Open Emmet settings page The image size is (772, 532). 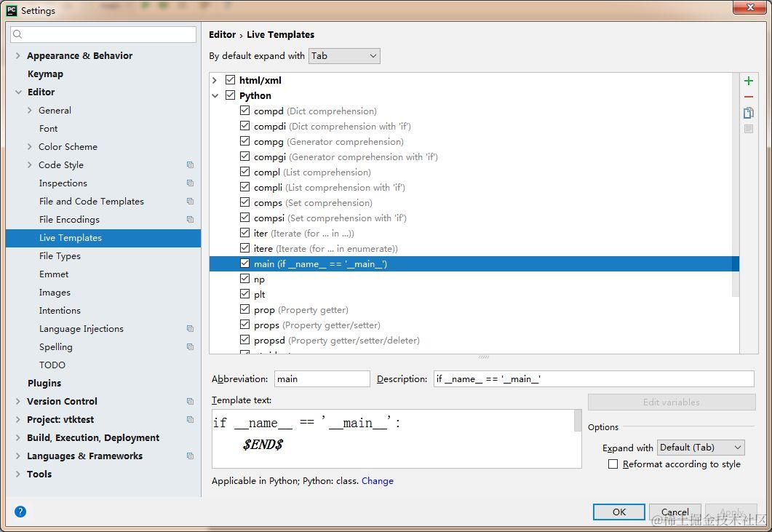(54, 274)
